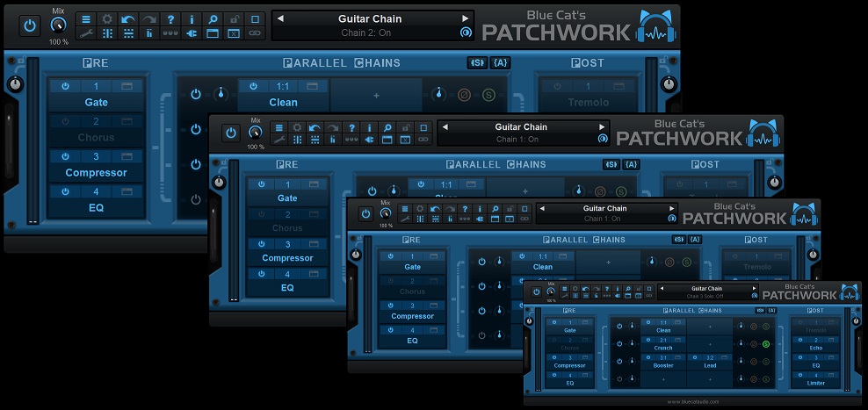
Task: Bypass the Gate plugin in the largest window
Action: click(64, 86)
